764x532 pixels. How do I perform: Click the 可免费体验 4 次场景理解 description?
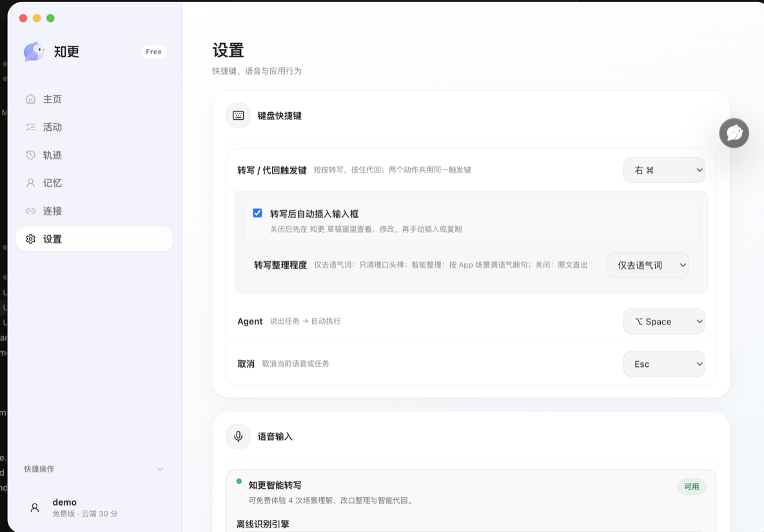pos(331,500)
